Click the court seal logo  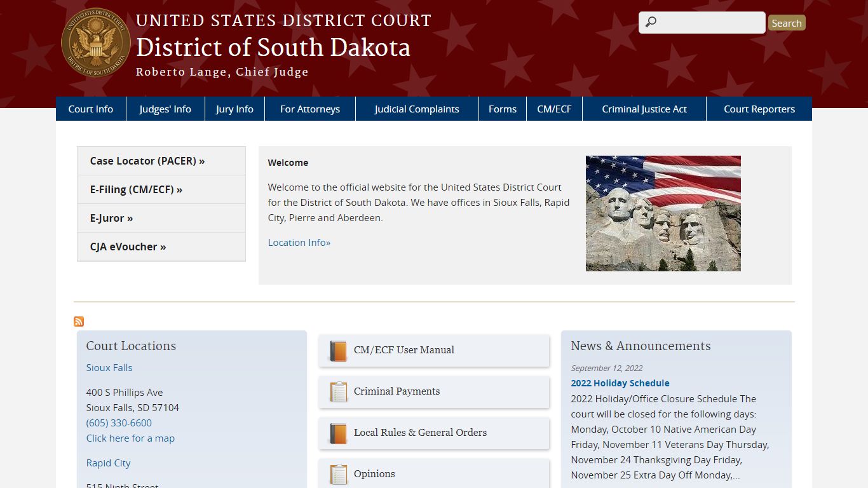tap(96, 43)
